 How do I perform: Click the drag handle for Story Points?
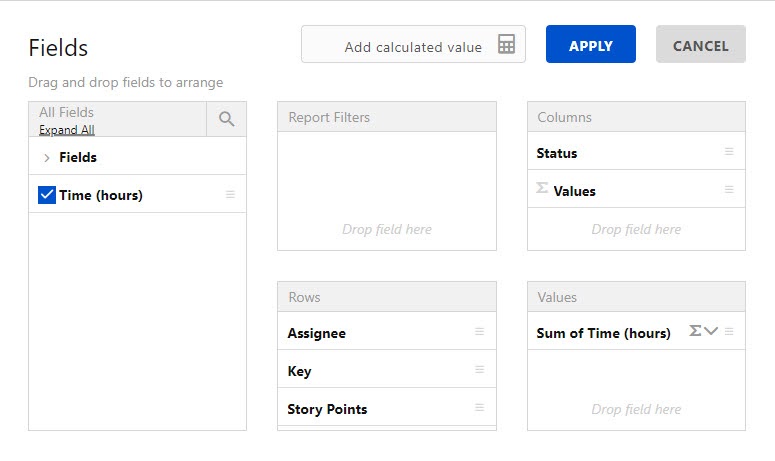coord(479,408)
